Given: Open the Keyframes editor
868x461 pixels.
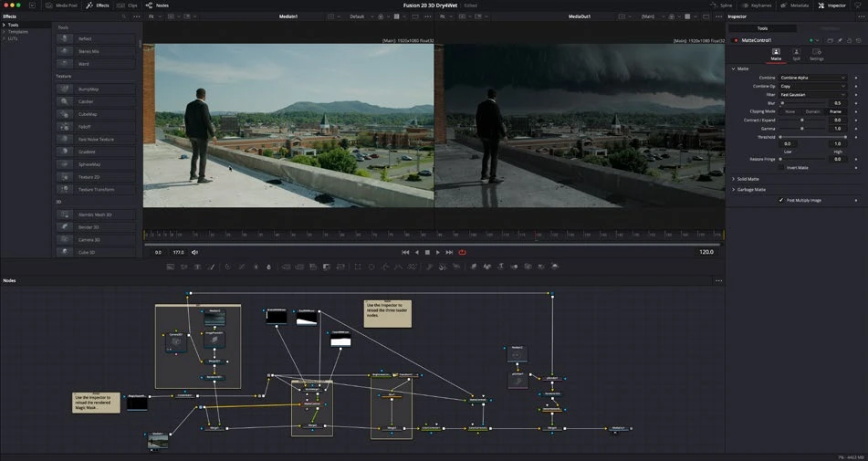Looking at the screenshot, I should point(756,5).
